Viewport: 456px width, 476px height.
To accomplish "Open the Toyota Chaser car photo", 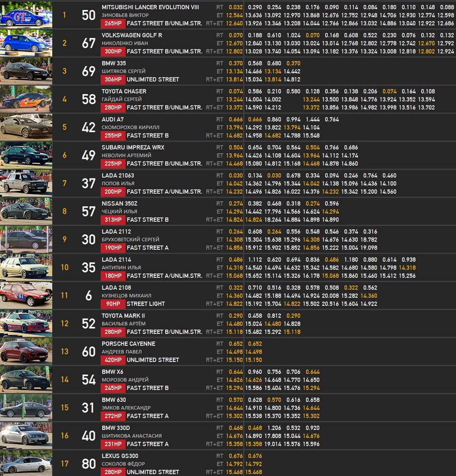I will [26, 99].
